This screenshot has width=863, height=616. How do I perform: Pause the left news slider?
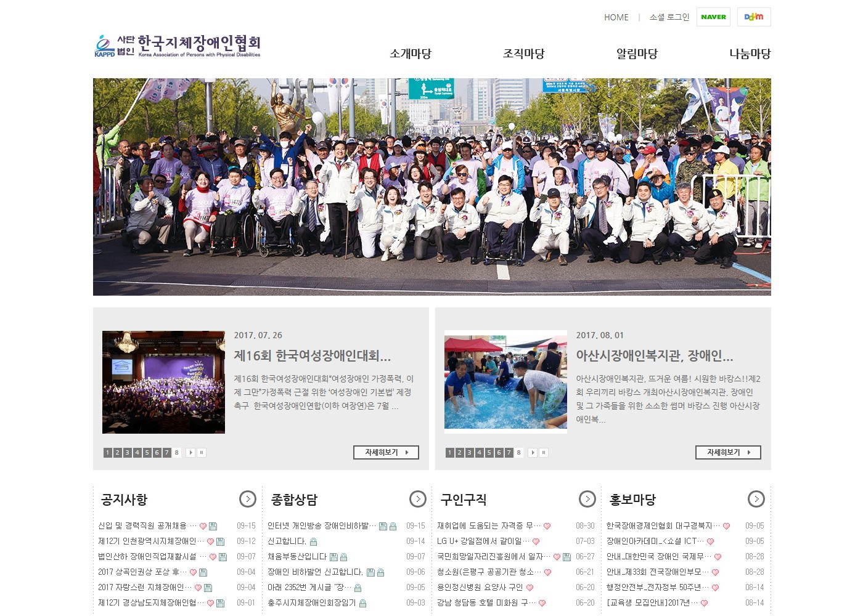(201, 453)
